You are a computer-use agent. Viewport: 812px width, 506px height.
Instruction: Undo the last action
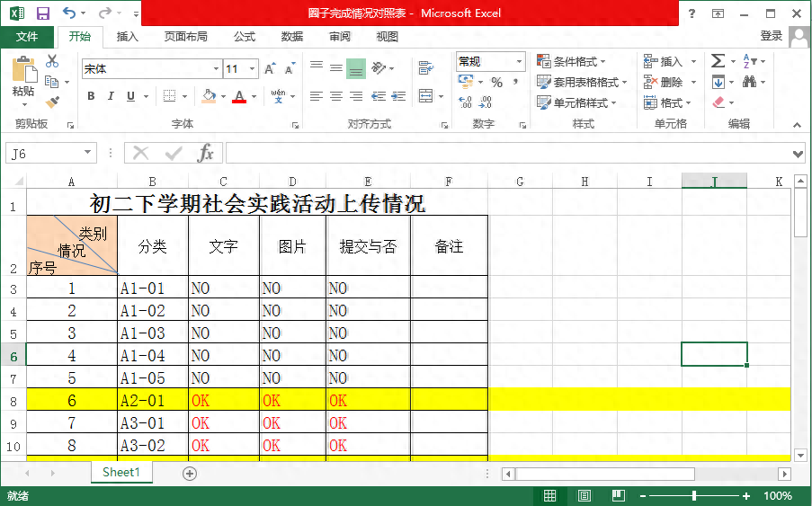tap(69, 13)
